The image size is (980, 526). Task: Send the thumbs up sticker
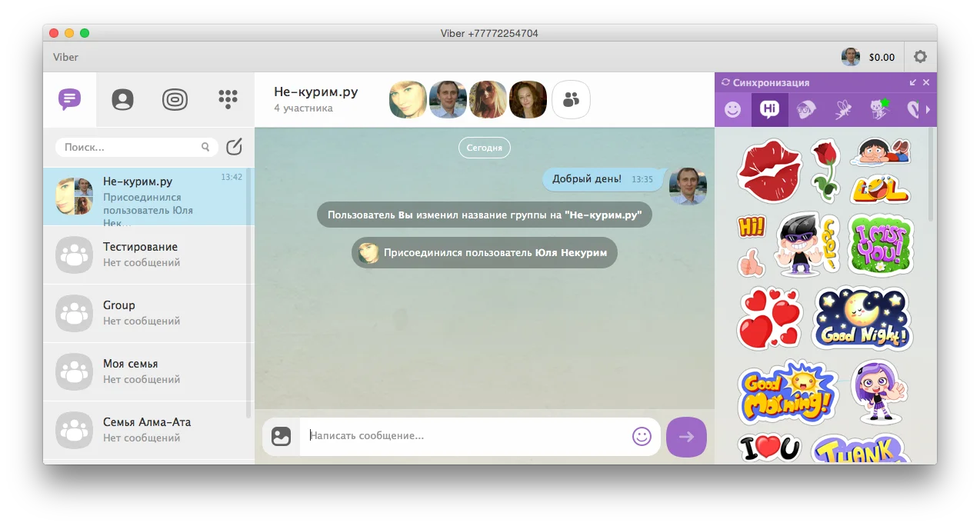coord(751,262)
